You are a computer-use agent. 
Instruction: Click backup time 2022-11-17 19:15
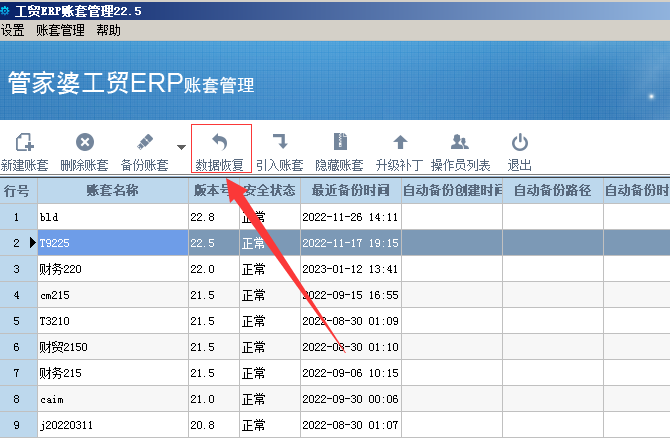tap(351, 243)
